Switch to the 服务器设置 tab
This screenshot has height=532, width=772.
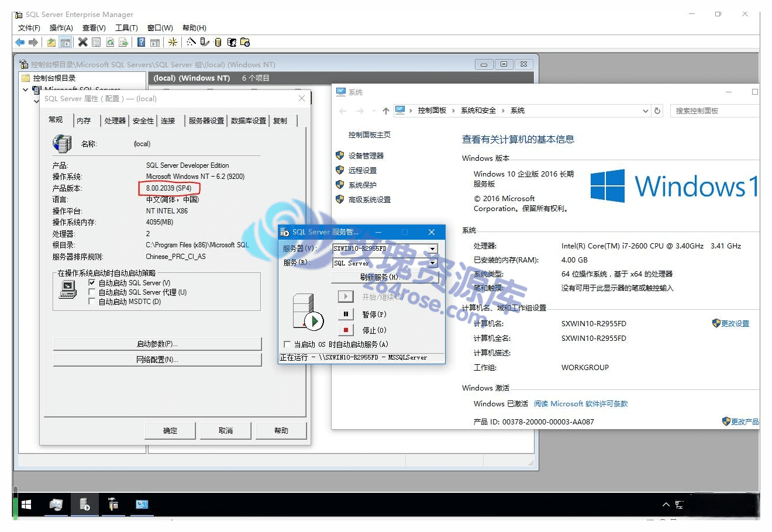point(206,120)
